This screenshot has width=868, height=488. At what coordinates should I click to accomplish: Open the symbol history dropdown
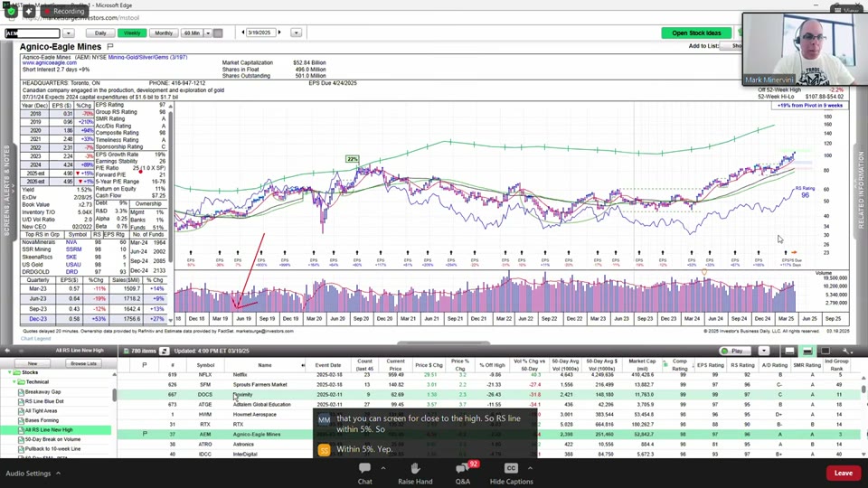(x=68, y=33)
